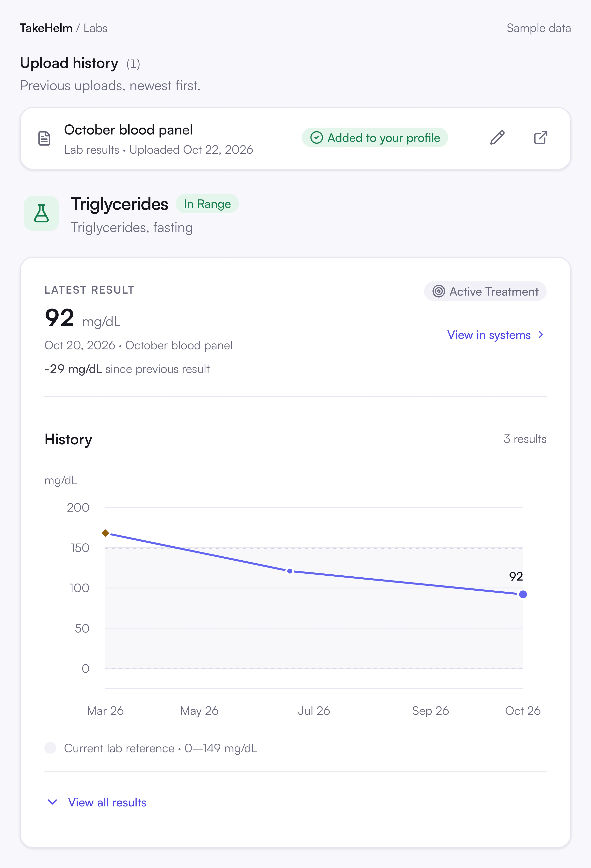Click the In Range status badge
The image size is (591, 868).
(x=207, y=203)
